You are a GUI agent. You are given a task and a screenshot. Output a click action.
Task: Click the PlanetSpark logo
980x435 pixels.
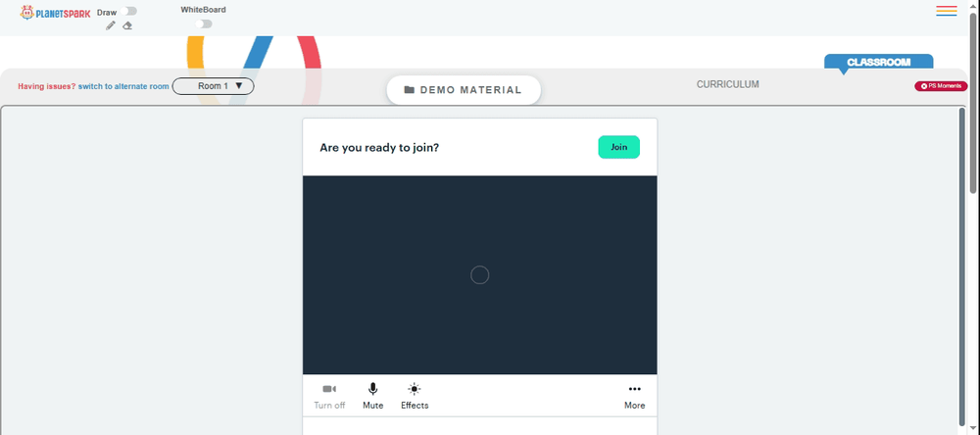[55, 13]
